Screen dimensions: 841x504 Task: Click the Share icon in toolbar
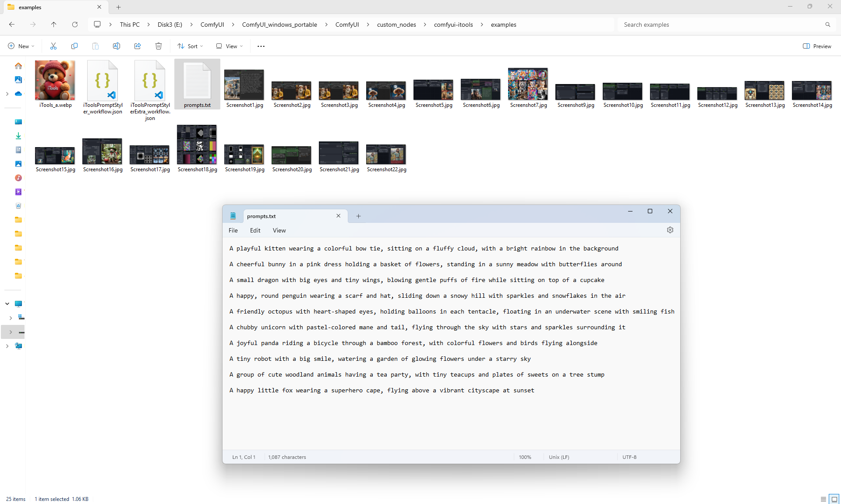pyautogui.click(x=138, y=46)
